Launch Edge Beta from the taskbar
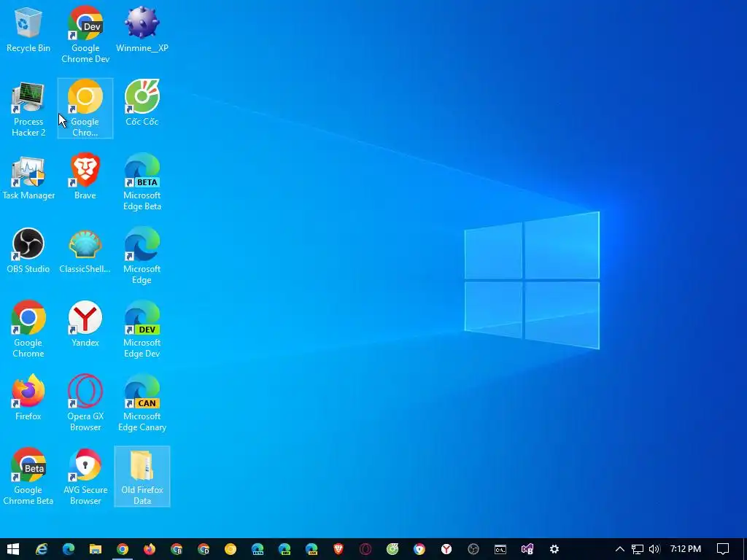The height and width of the screenshot is (560, 747). 258,549
